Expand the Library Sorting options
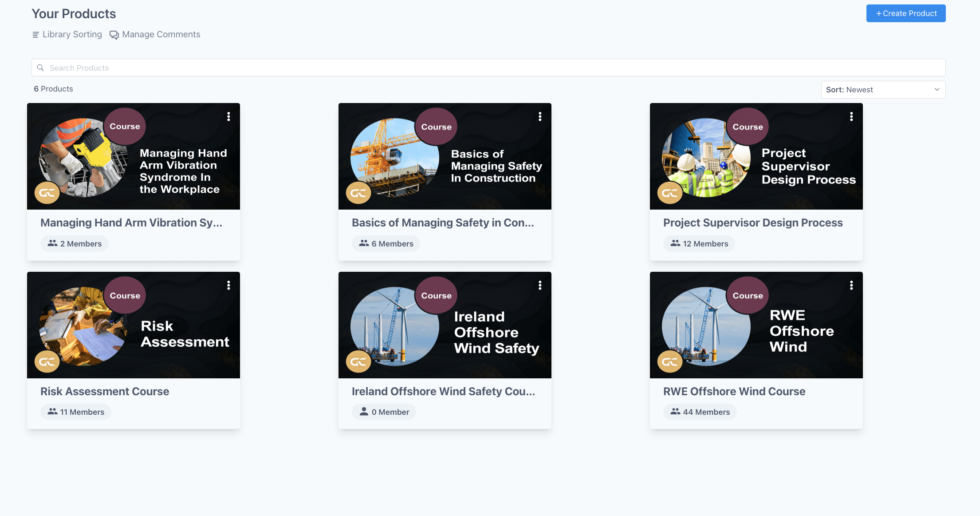Viewport: 980px width, 516px height. tap(67, 34)
